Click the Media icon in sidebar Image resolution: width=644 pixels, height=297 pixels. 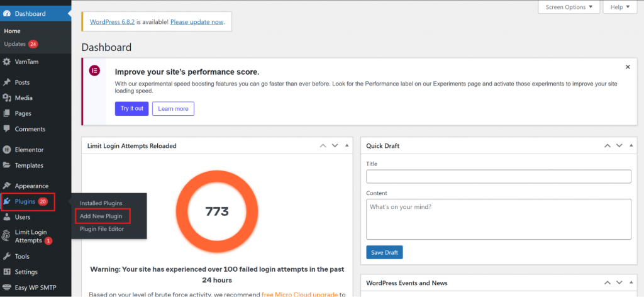pos(6,98)
